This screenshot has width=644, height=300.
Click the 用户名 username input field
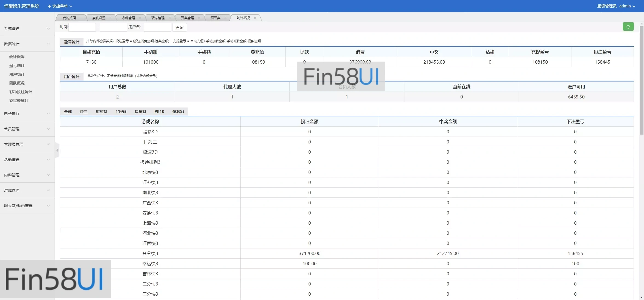tap(157, 27)
